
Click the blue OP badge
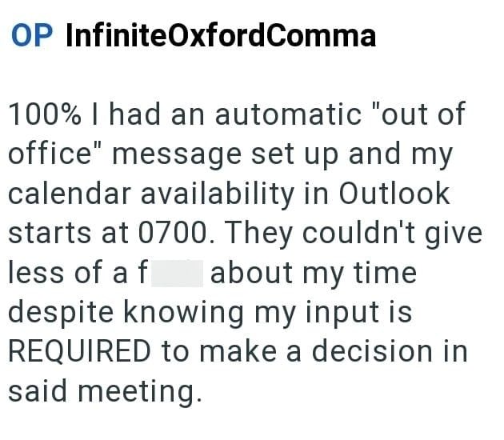(32, 36)
